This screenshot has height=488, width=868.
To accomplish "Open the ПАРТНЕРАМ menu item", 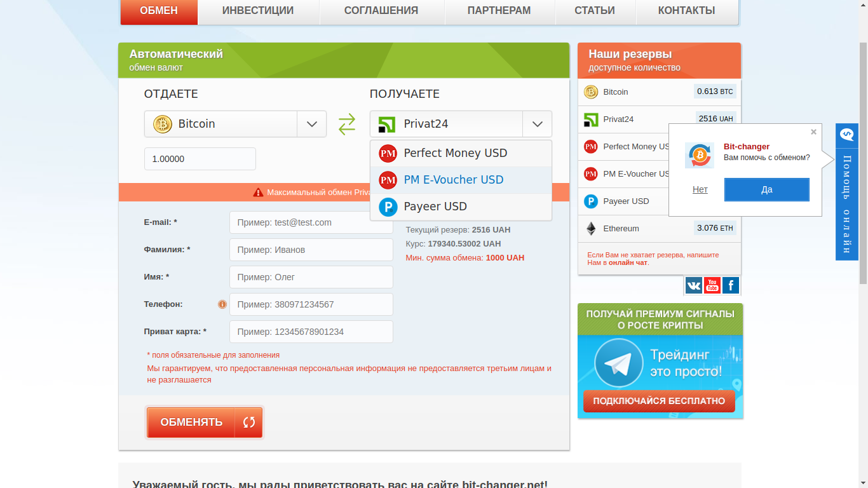I will coord(499,11).
